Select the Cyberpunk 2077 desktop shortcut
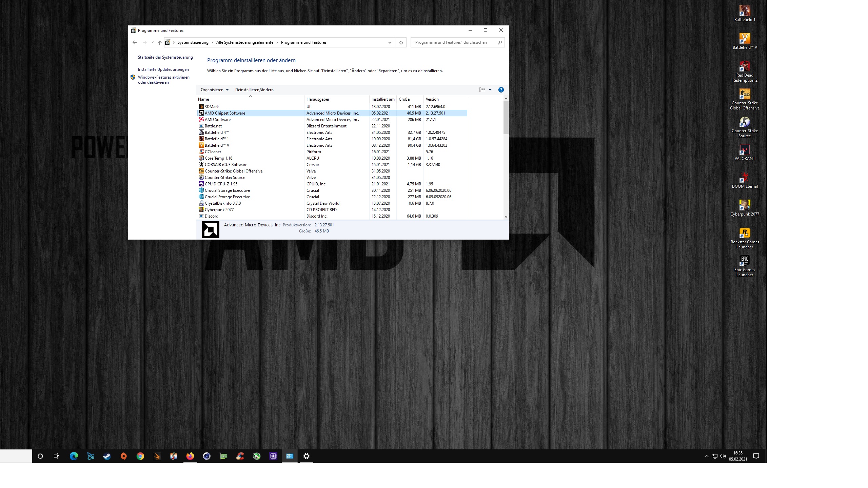 coord(745,208)
